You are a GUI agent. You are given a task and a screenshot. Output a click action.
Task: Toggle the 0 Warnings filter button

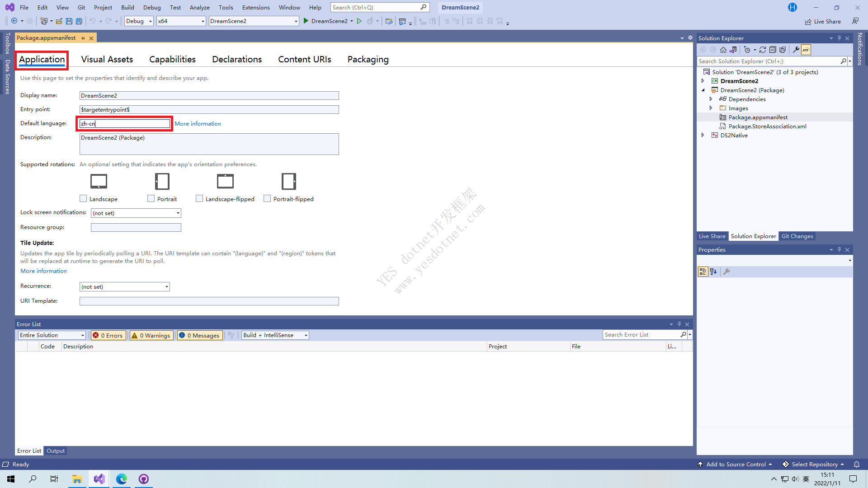coord(151,335)
